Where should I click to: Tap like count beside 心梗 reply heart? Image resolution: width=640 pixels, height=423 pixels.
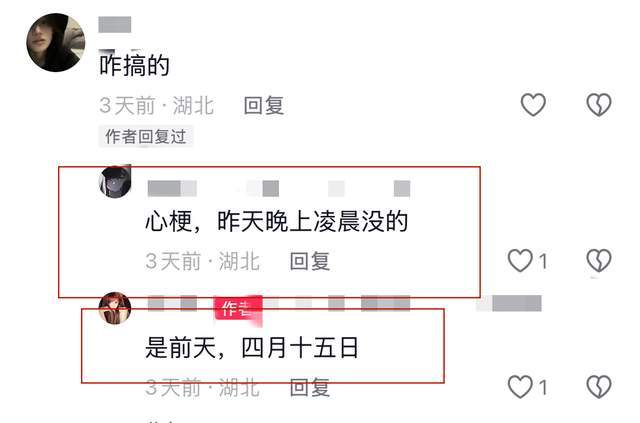click(543, 261)
